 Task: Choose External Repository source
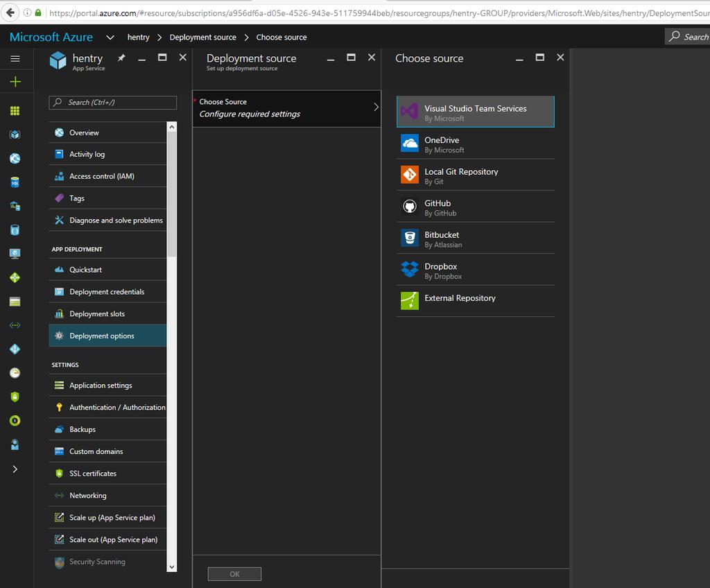pyautogui.click(x=476, y=301)
